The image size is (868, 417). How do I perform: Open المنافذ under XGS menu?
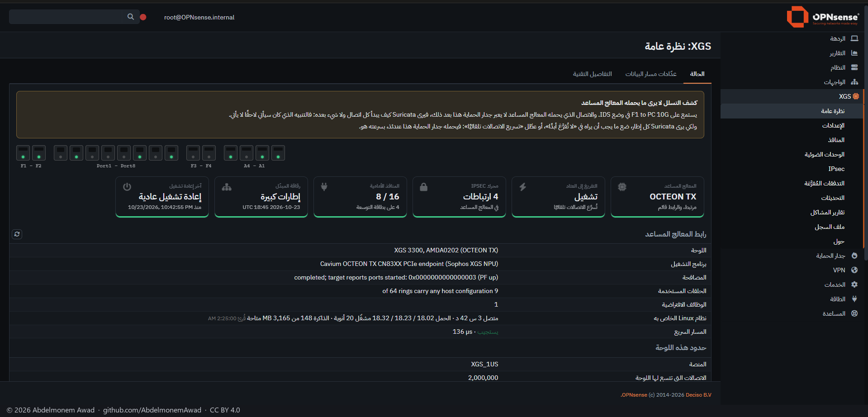(792, 140)
